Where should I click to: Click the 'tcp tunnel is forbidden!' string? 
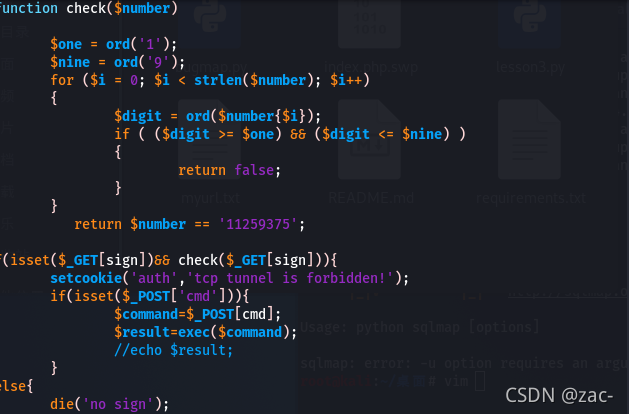pyautogui.click(x=290, y=278)
